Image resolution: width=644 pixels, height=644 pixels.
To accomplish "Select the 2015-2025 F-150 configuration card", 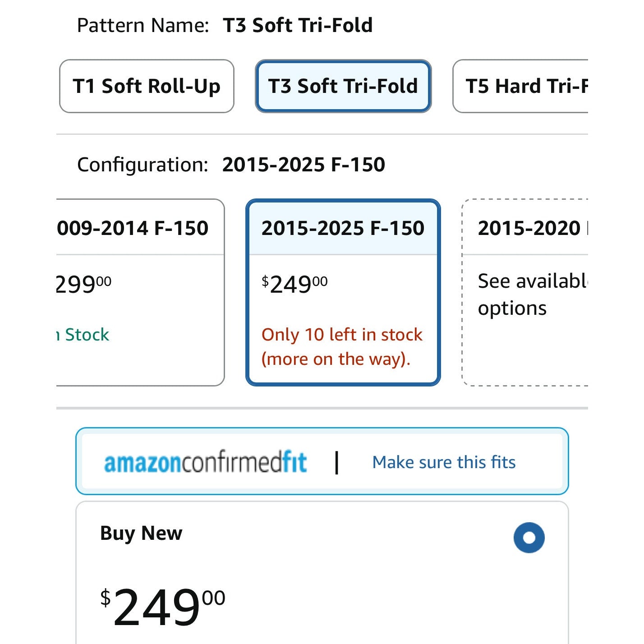I will pos(343,292).
